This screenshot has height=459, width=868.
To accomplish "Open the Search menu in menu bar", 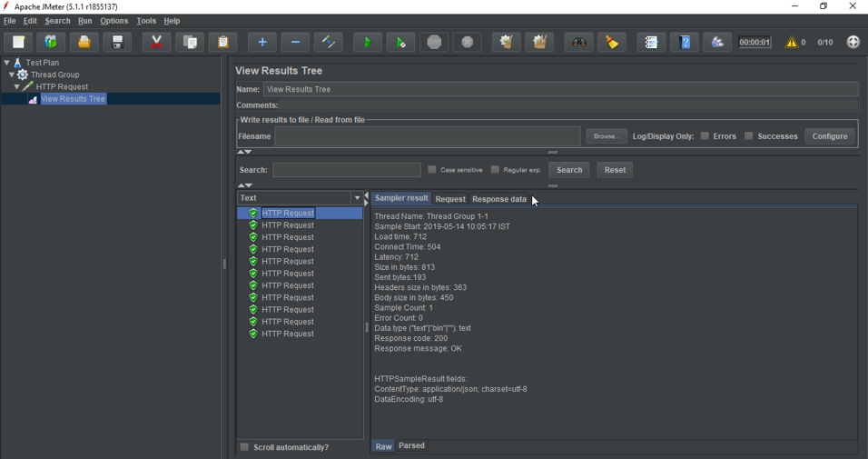I will tap(57, 21).
